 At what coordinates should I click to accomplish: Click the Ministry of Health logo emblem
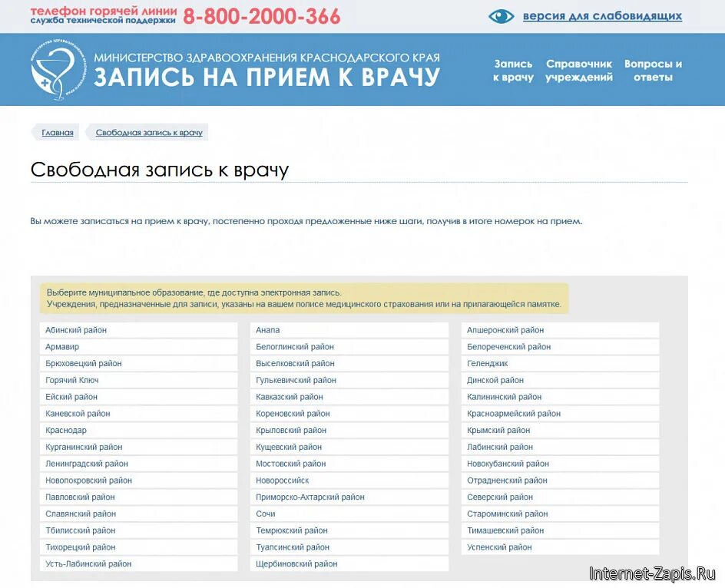pos(58,69)
